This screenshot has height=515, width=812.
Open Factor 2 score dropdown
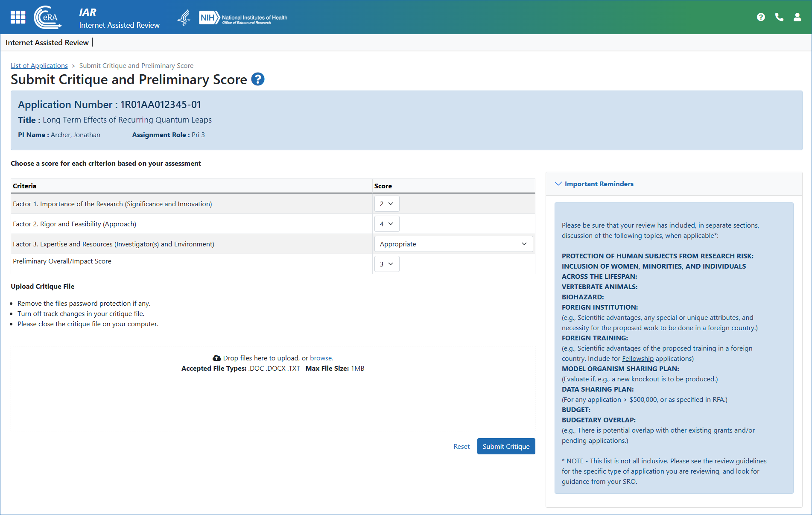click(386, 224)
